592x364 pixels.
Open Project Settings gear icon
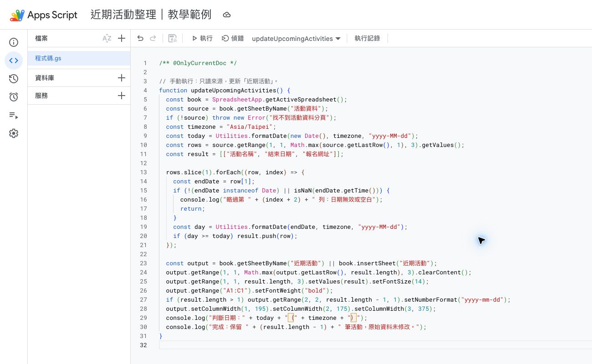point(14,133)
